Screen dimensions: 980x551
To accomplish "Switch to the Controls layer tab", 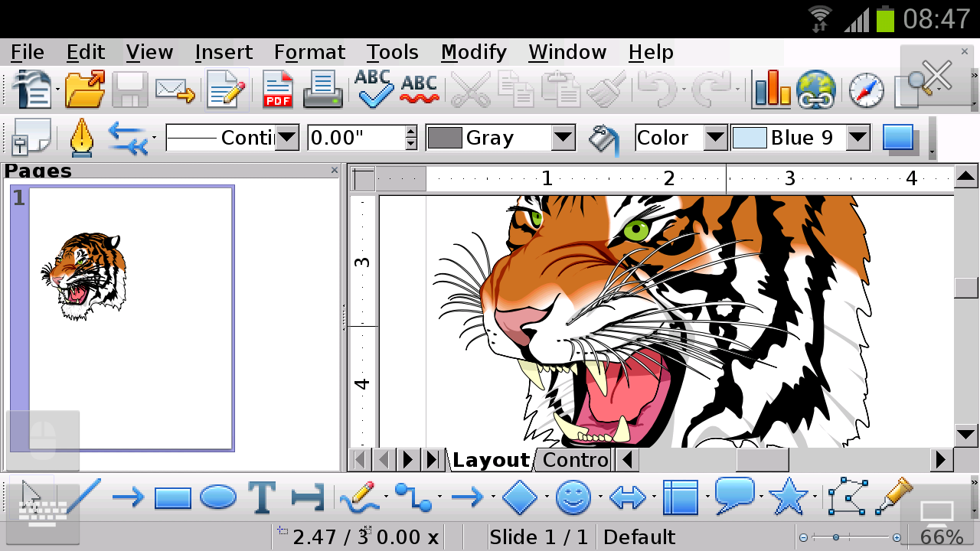I will 575,460.
